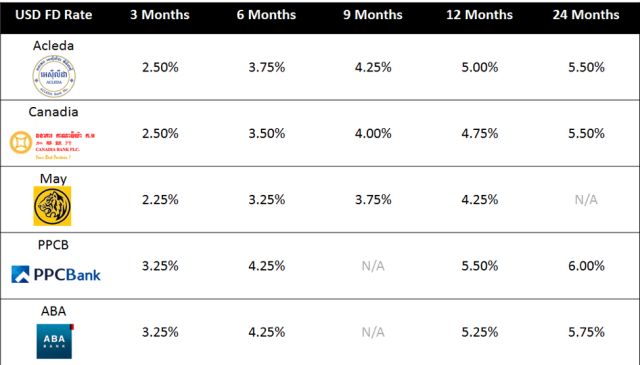The image size is (640, 365).
Task: Click ABA's 12 Months 5.25% rate
Action: (x=480, y=332)
